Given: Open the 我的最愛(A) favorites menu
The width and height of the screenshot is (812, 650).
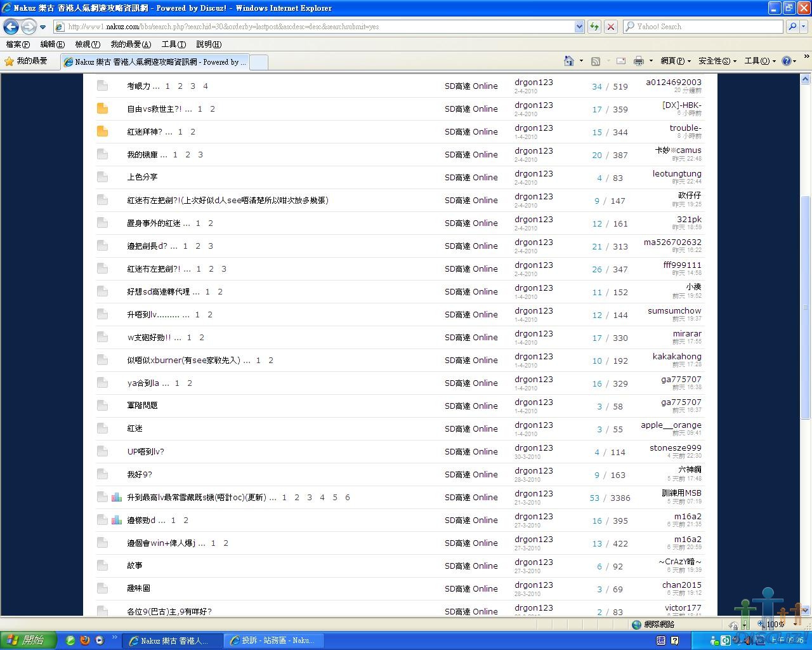Looking at the screenshot, I should pyautogui.click(x=131, y=44).
